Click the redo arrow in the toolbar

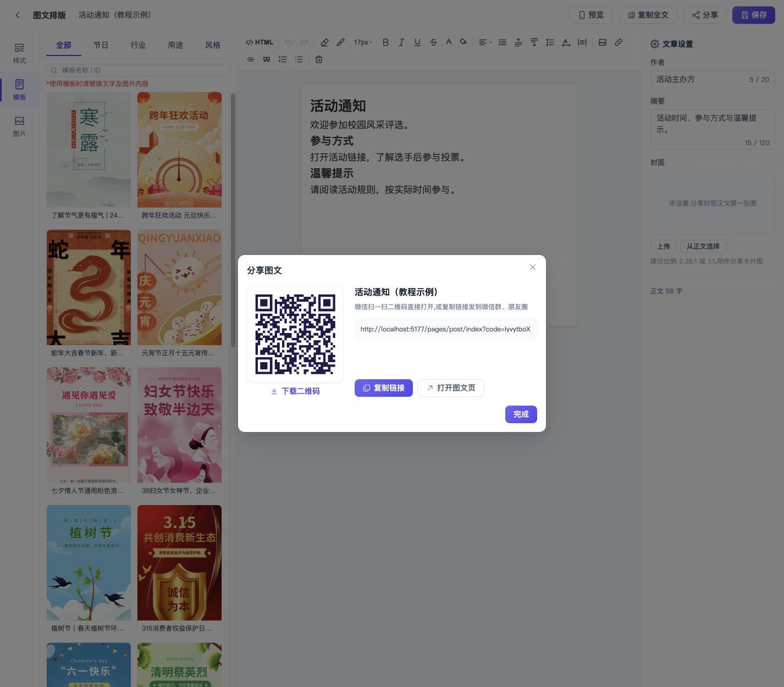304,42
